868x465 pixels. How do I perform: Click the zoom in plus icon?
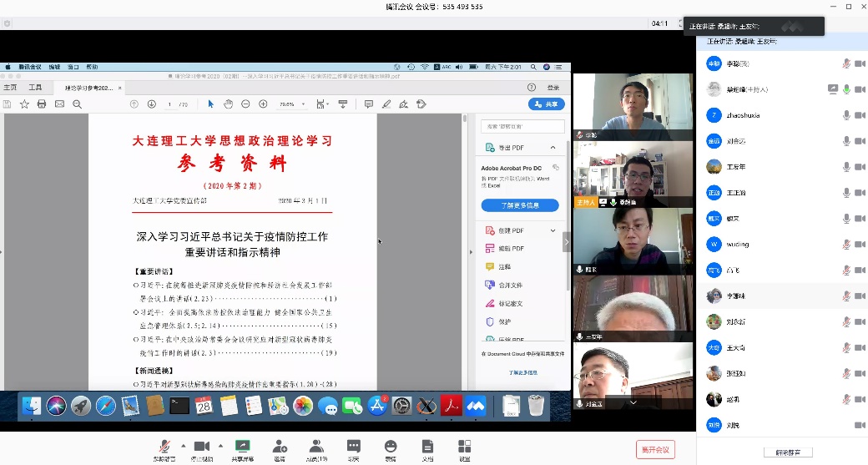tap(263, 104)
